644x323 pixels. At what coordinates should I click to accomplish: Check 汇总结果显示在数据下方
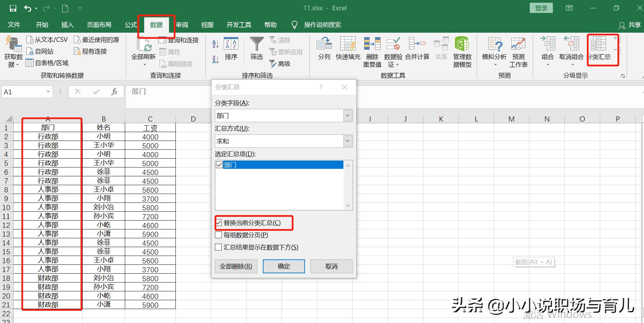click(219, 247)
